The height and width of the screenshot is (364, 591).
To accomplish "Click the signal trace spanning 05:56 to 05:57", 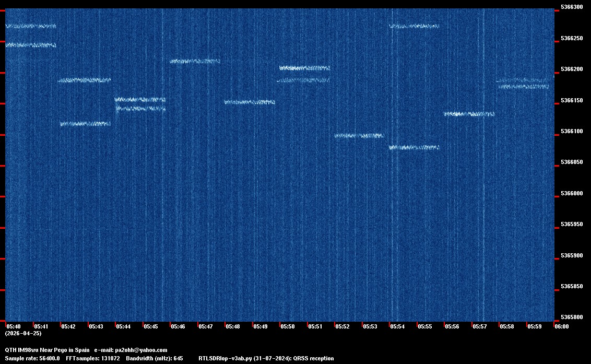I will (469, 114).
